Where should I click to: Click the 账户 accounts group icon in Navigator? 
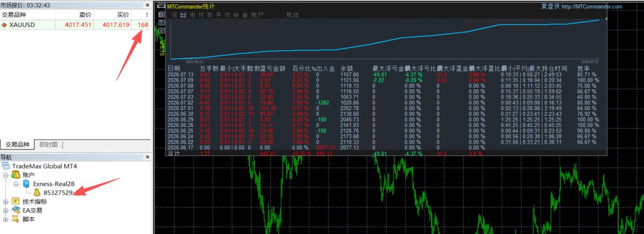click(x=17, y=175)
